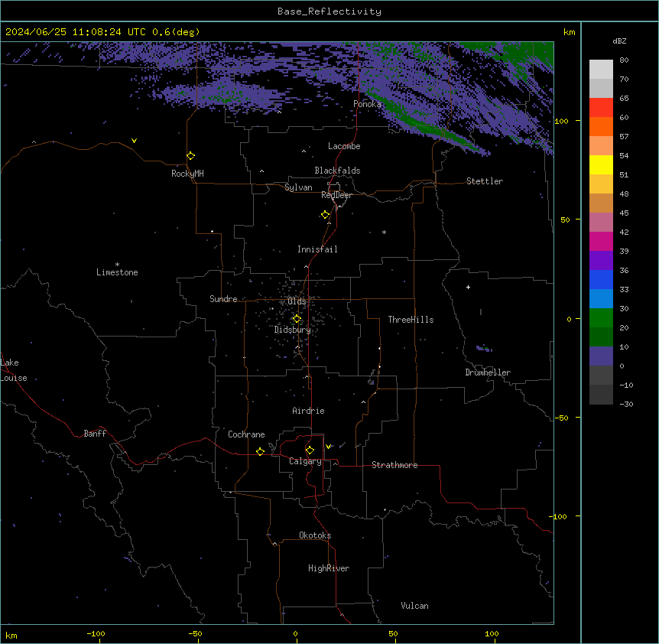This screenshot has width=659, height=644.
Task: Click the 100 tick on the right km axis
Action: point(561,121)
